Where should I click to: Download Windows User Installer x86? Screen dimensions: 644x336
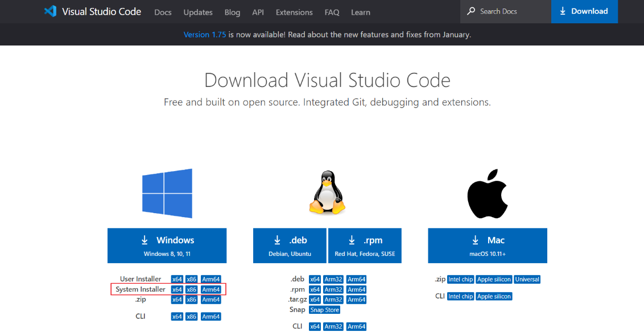191,279
